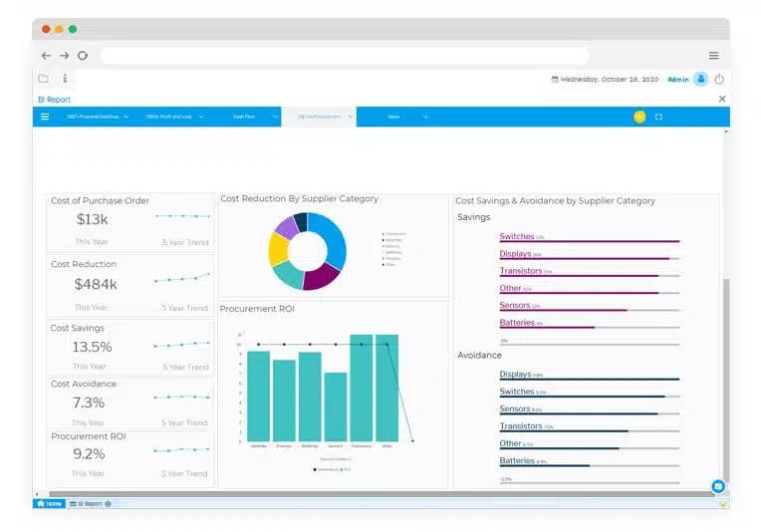Open Displays under Savings
Screen dimensions: 761x532
[515, 254]
